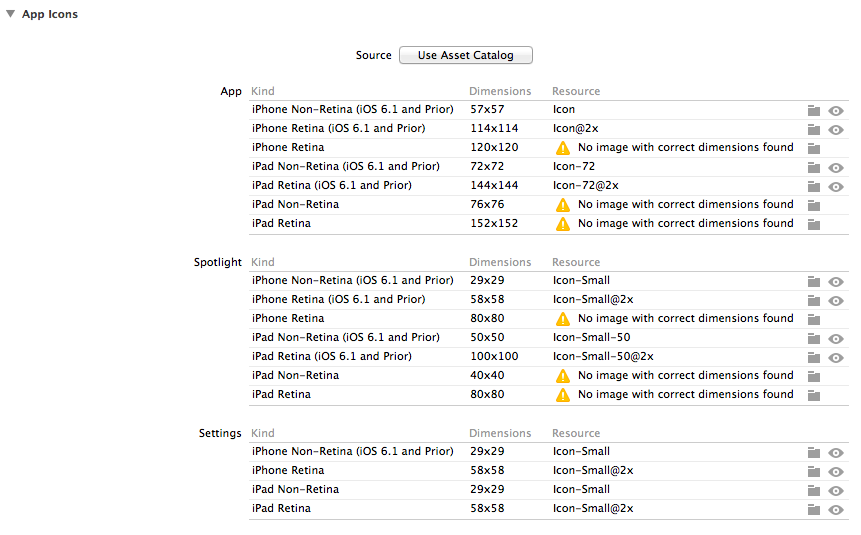Select Spotlight Icon-Small 29x29 row

point(581,281)
